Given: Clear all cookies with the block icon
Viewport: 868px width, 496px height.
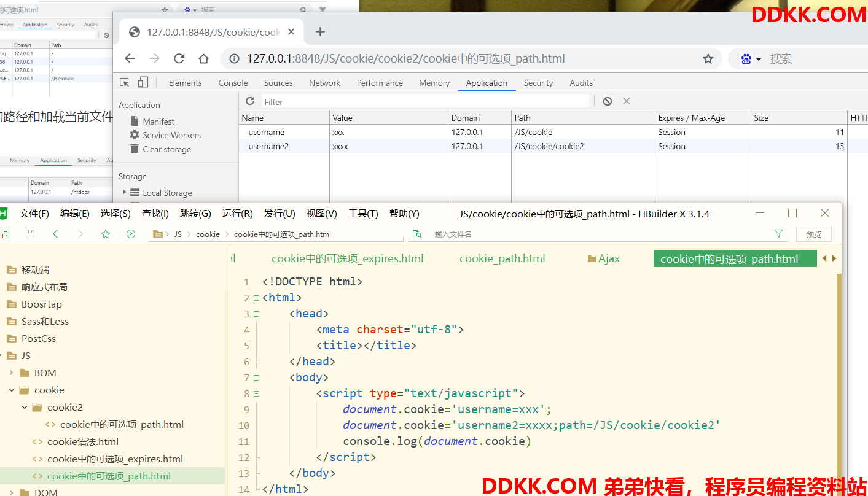Looking at the screenshot, I should click(x=607, y=101).
